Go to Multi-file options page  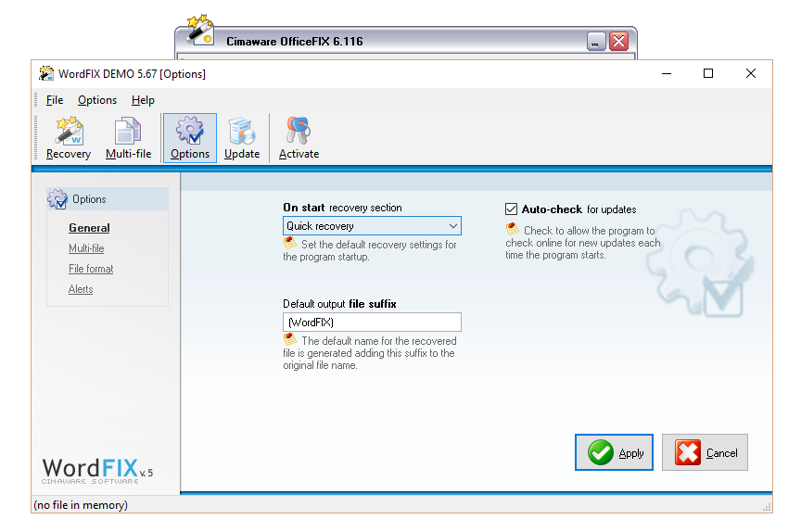pyautogui.click(x=86, y=248)
